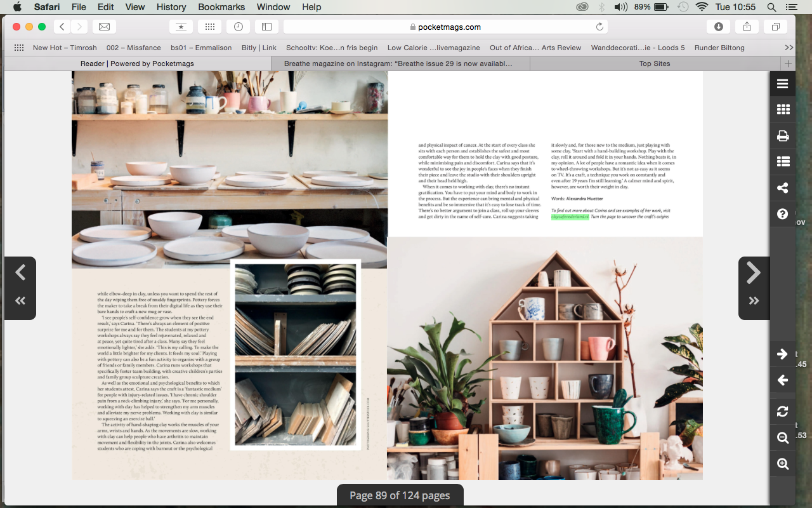Screen dimensions: 812x508
Task: Open Bluetooth status menu
Action: [601, 7]
